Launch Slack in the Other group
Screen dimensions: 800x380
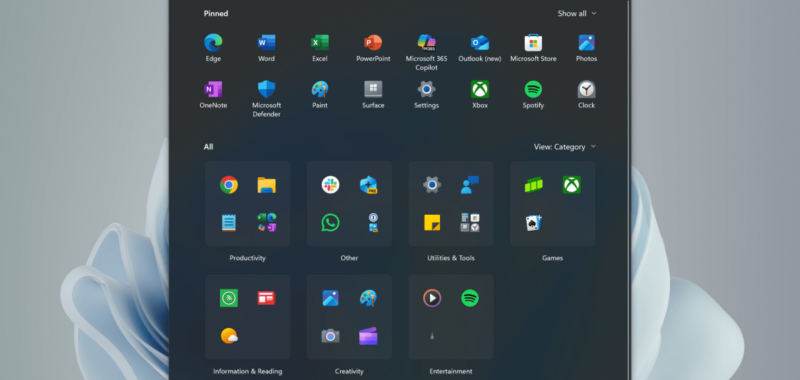coord(330,185)
